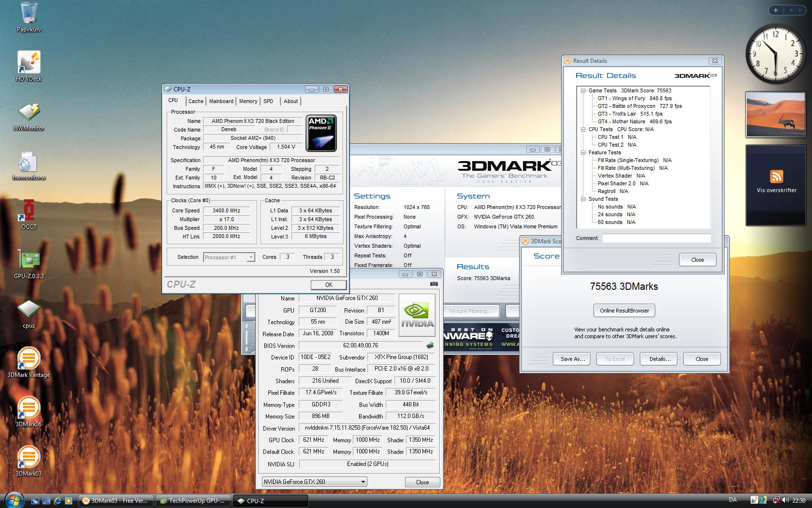The image size is (812, 508).
Task: Click the DA language indicator in taskbar
Action: (x=733, y=500)
